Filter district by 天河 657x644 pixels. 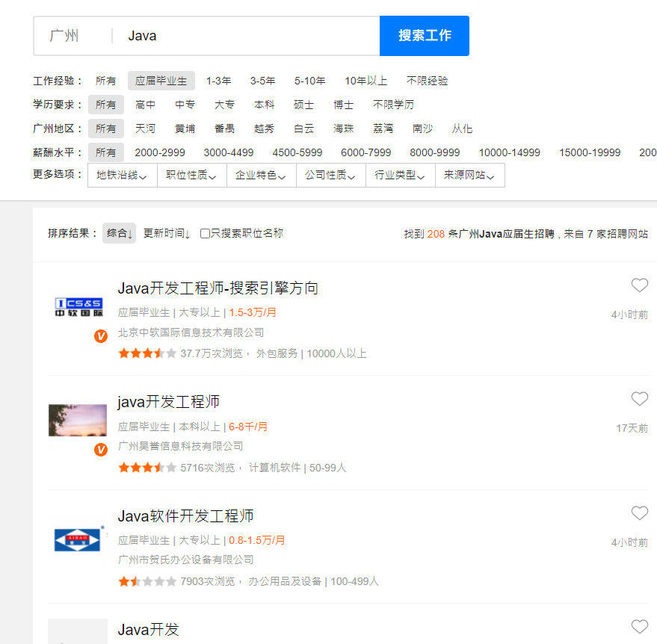click(x=146, y=129)
